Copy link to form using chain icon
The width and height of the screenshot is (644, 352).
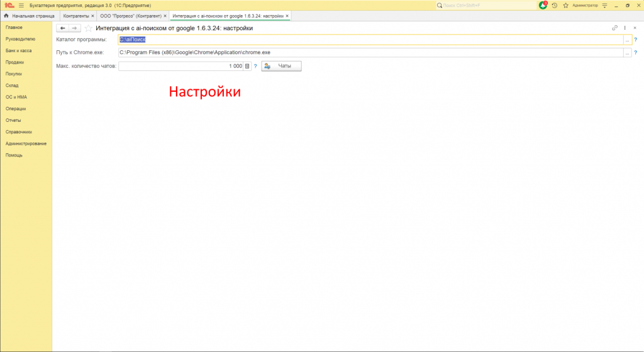614,28
